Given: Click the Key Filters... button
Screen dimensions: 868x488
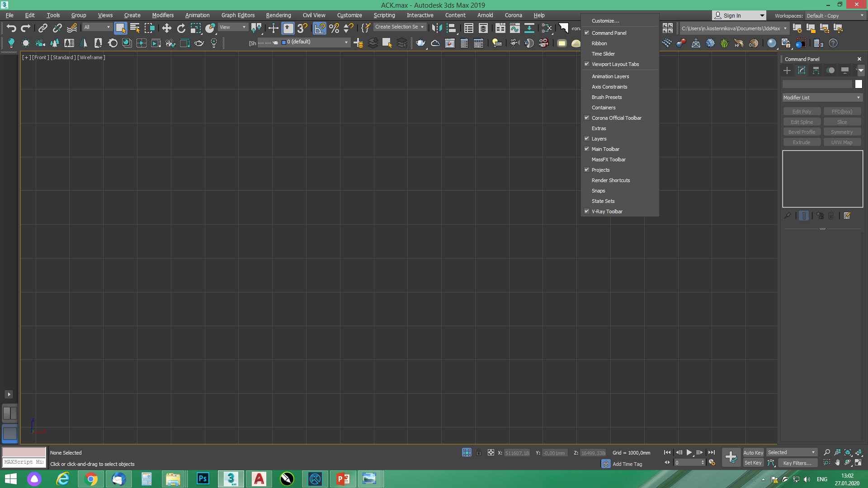Looking at the screenshot, I should point(797,463).
